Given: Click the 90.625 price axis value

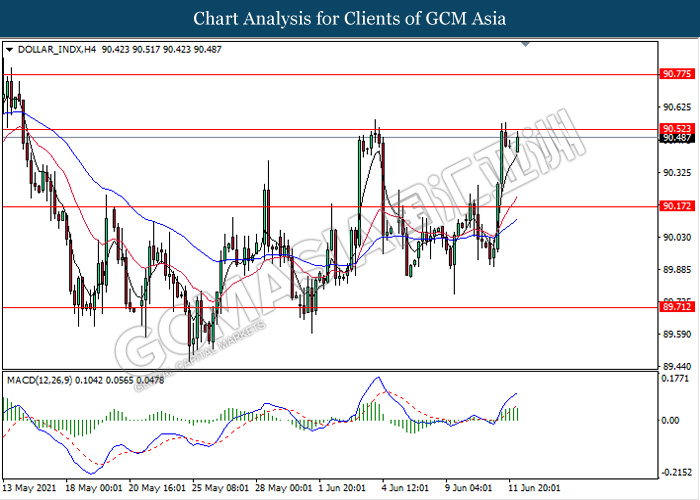Looking at the screenshot, I should pos(676,107).
